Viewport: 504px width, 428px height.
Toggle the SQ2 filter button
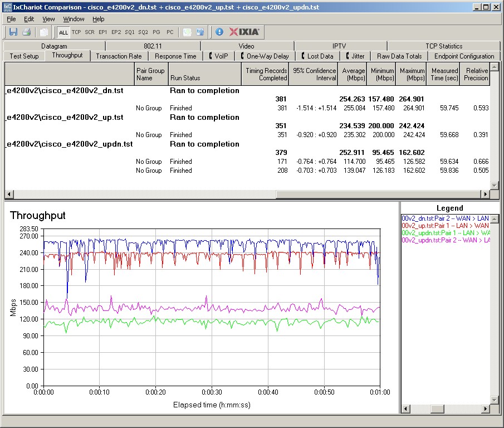pyautogui.click(x=143, y=32)
